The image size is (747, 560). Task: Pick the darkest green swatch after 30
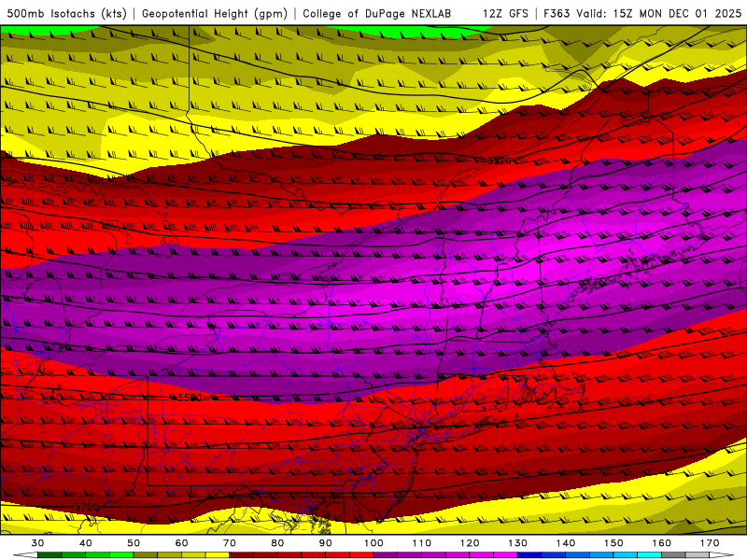[x=49, y=555]
